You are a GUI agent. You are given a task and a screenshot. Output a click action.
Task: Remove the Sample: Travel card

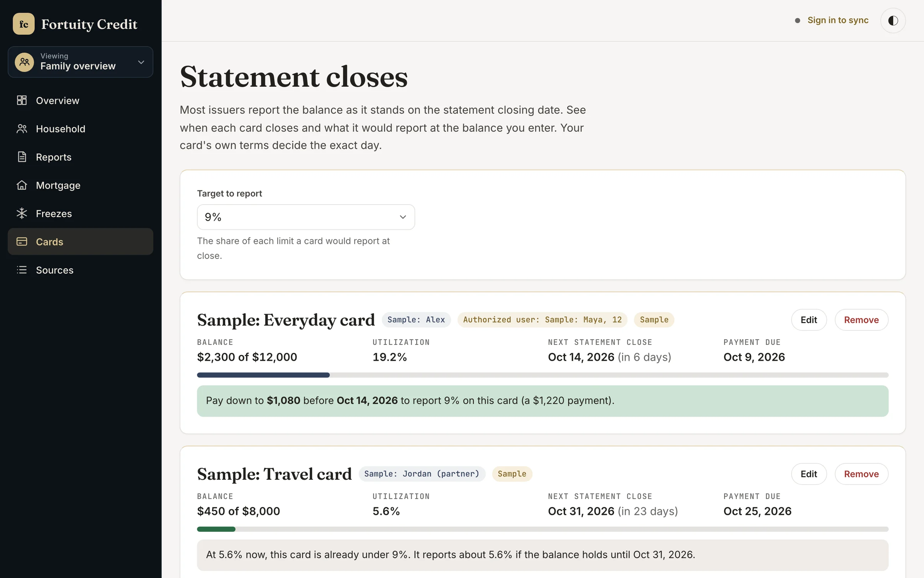[861, 474]
